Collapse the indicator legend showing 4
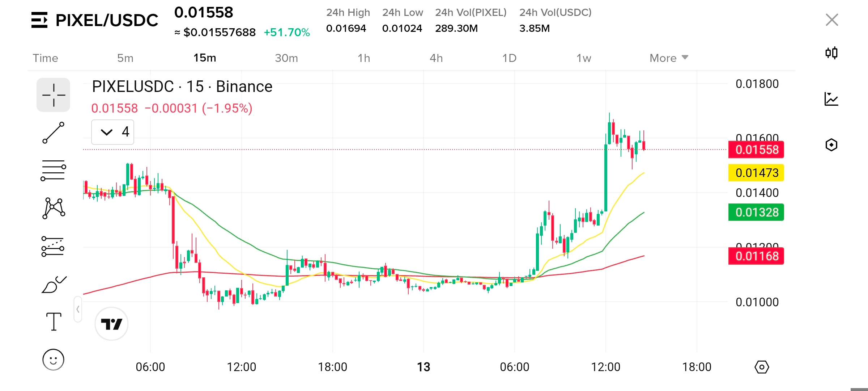868x391 pixels. (107, 132)
